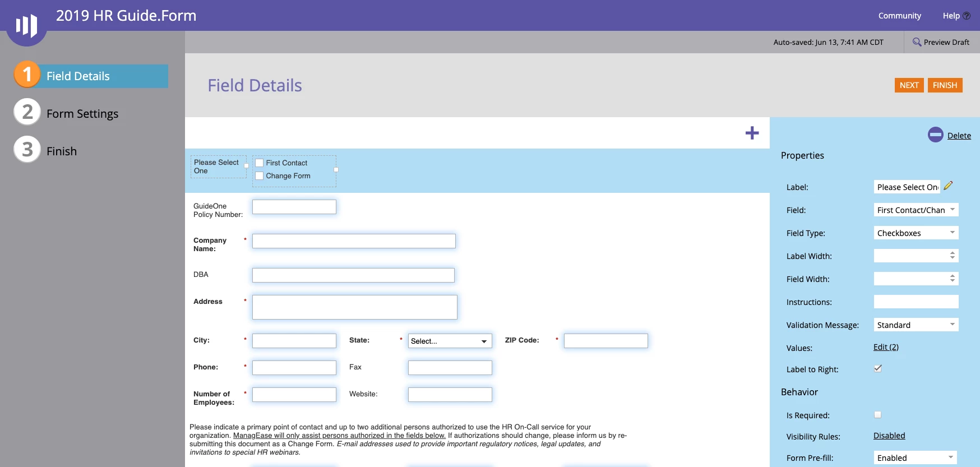This screenshot has width=980, height=467.
Task: Click the HR On-Call instructions paragraph
Action: (x=408, y=440)
